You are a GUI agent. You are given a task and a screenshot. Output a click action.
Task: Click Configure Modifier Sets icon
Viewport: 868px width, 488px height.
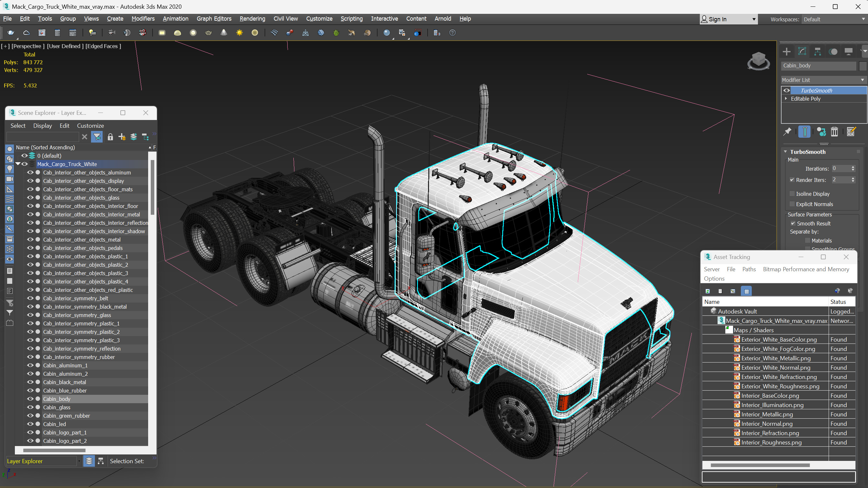coord(851,132)
